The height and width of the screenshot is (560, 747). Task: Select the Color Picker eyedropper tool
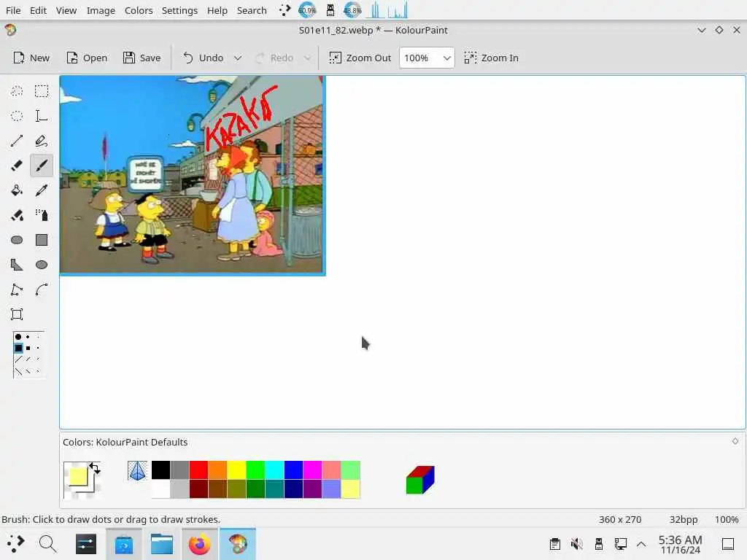coord(42,190)
